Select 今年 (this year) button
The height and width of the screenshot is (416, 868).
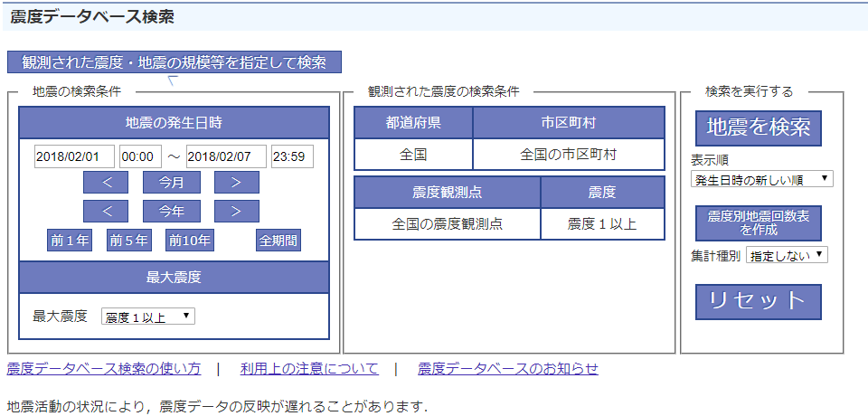[x=171, y=212]
